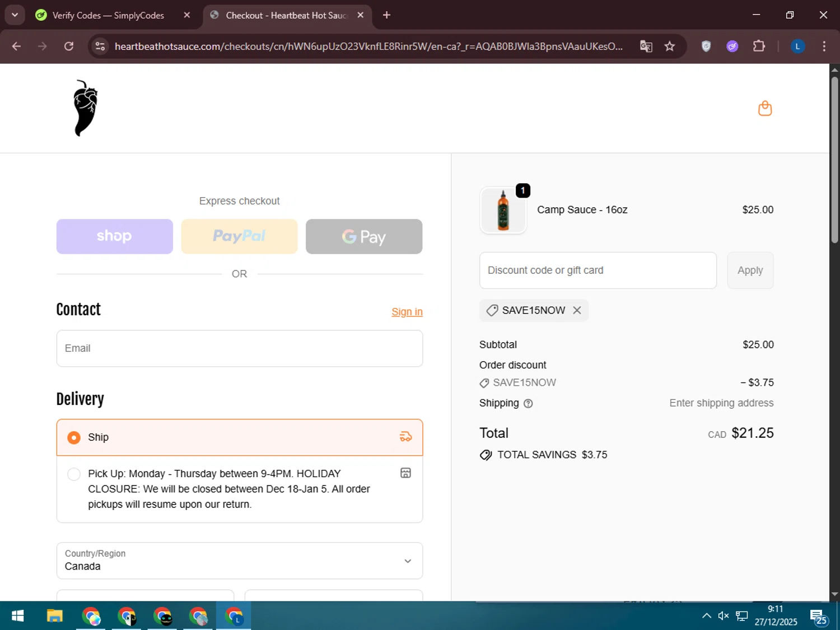The image size is (840, 630).
Task: Open the shield extension icon
Action: coord(706,46)
